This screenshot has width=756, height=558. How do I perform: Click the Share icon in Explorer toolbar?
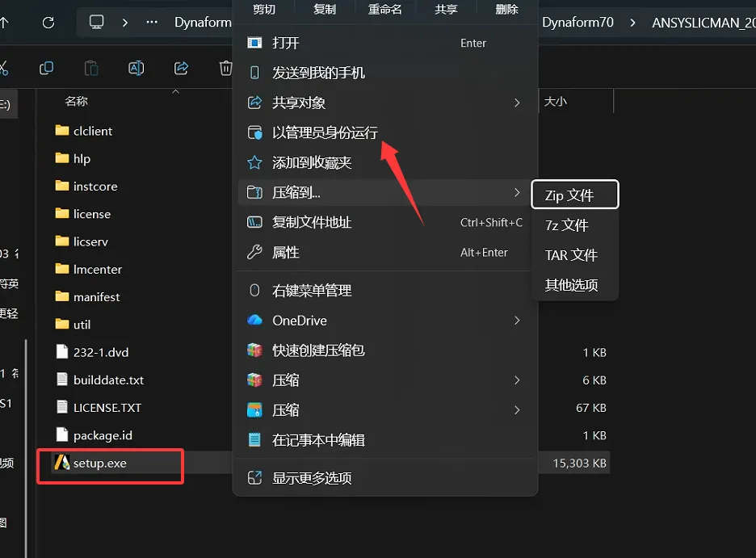click(x=181, y=68)
